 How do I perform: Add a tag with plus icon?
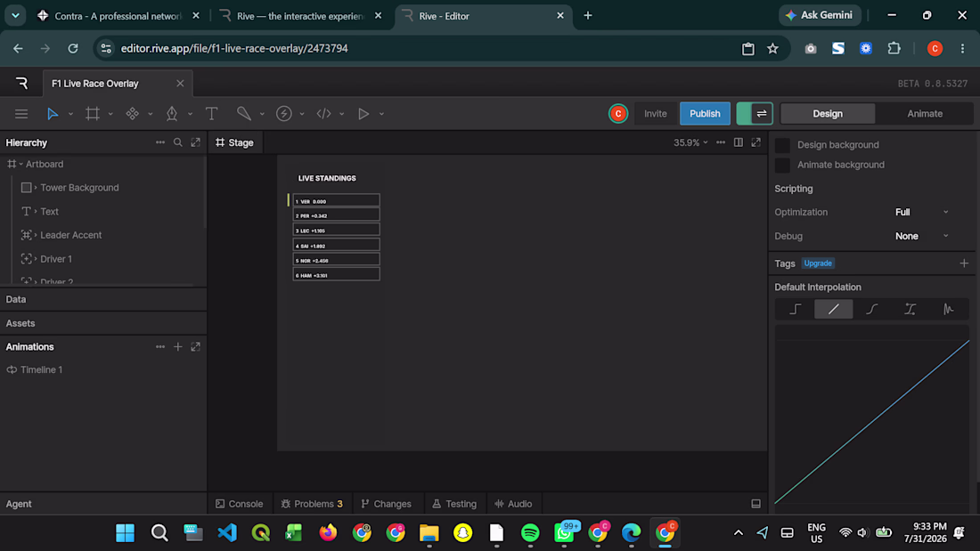click(964, 263)
